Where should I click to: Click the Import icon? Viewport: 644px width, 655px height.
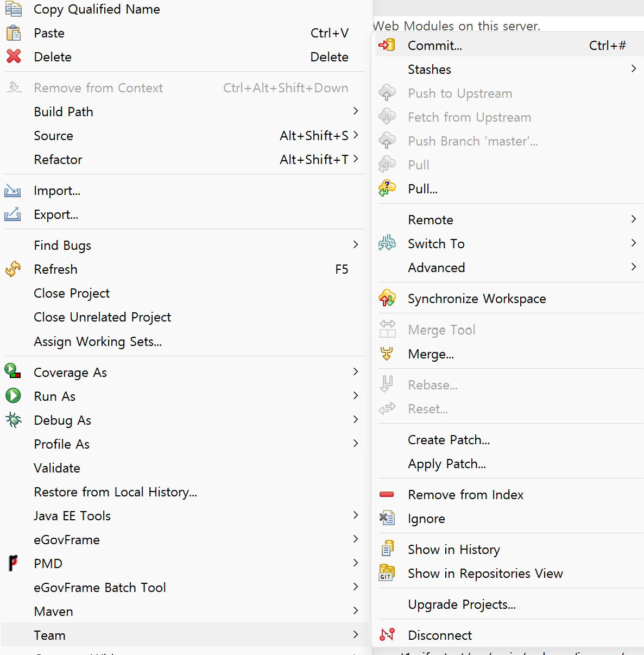[x=13, y=191]
